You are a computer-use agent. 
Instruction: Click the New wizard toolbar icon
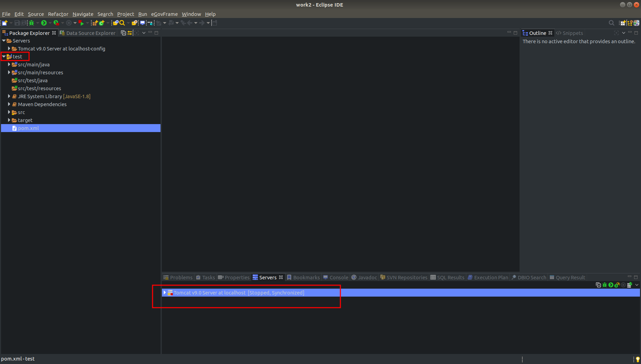point(5,23)
